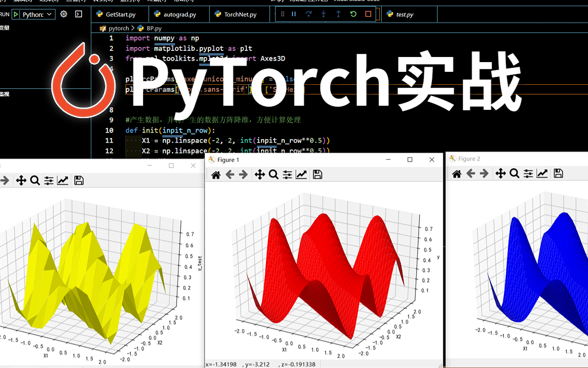The image size is (588, 368).
Task: Open Configure subplots in Figure 2
Action: click(528, 173)
